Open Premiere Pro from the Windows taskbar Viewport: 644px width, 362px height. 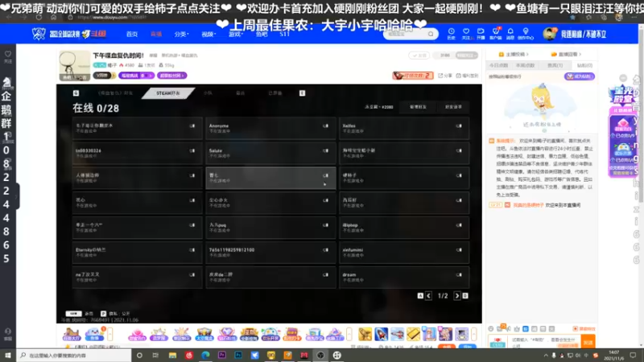222,356
